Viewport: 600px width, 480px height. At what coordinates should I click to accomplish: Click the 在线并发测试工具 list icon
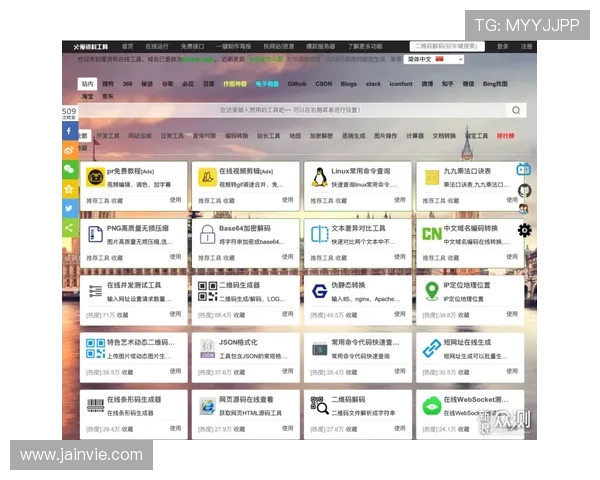(x=95, y=291)
